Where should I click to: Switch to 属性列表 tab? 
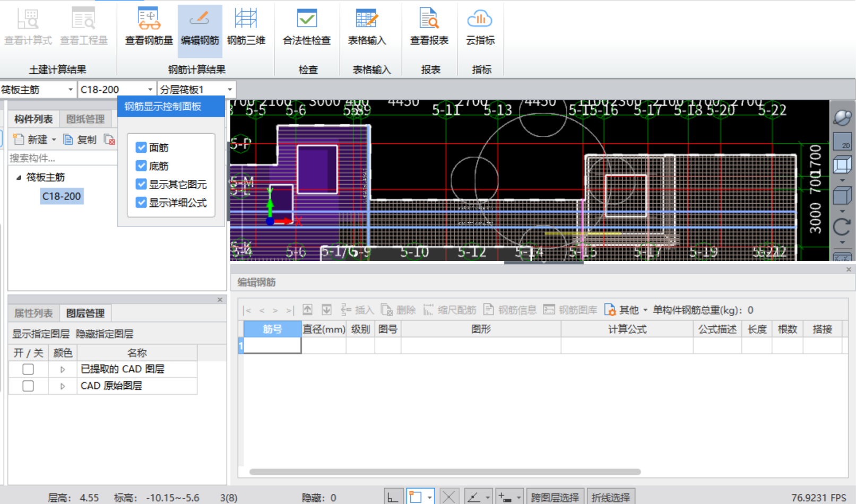pos(33,313)
